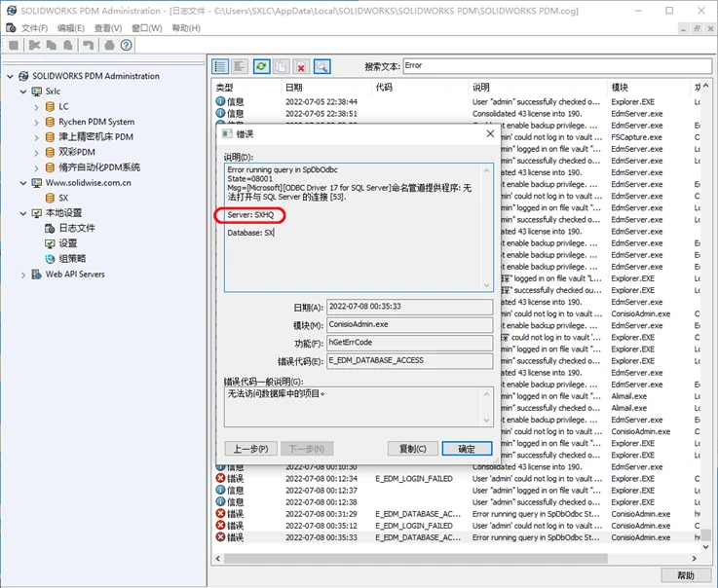Image resolution: width=718 pixels, height=588 pixels.
Task: Click right arrow of horizontal log scrollbar
Action: (x=695, y=558)
